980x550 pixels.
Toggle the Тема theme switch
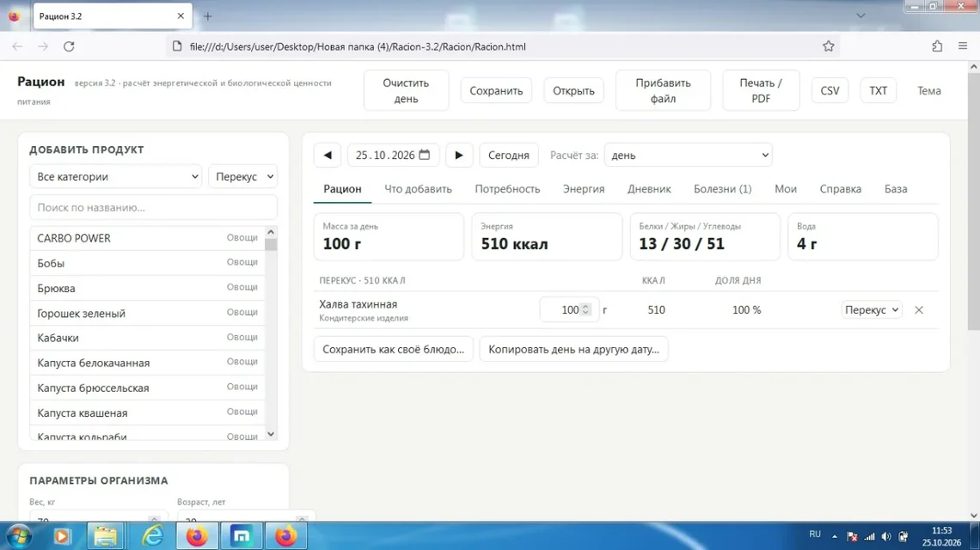coord(928,90)
